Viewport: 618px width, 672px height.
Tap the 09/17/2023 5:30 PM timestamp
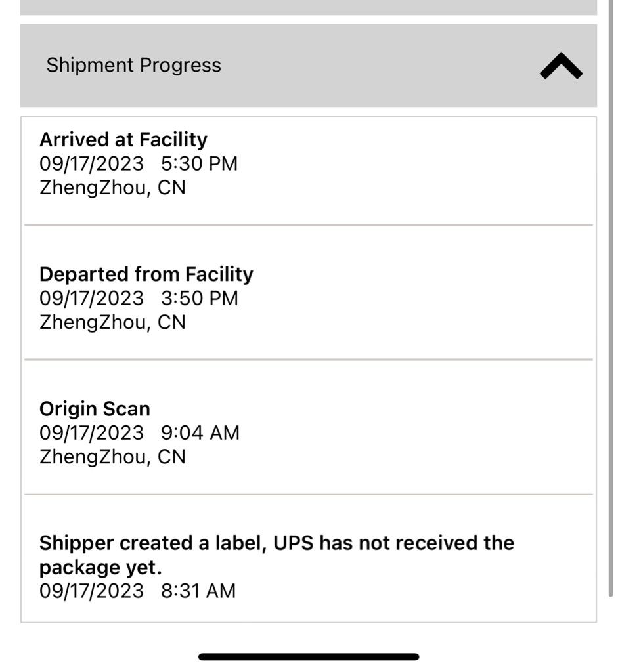[x=138, y=163]
